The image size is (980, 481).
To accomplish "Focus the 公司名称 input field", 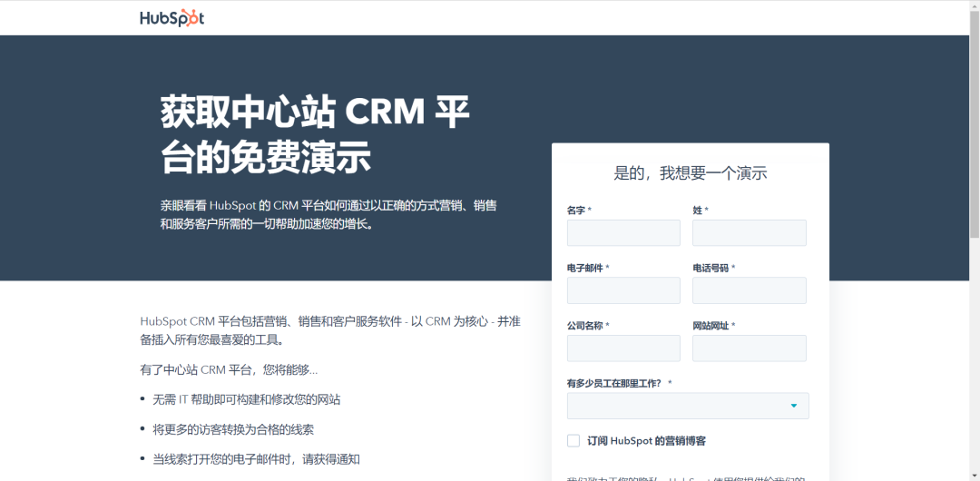I will [x=623, y=348].
